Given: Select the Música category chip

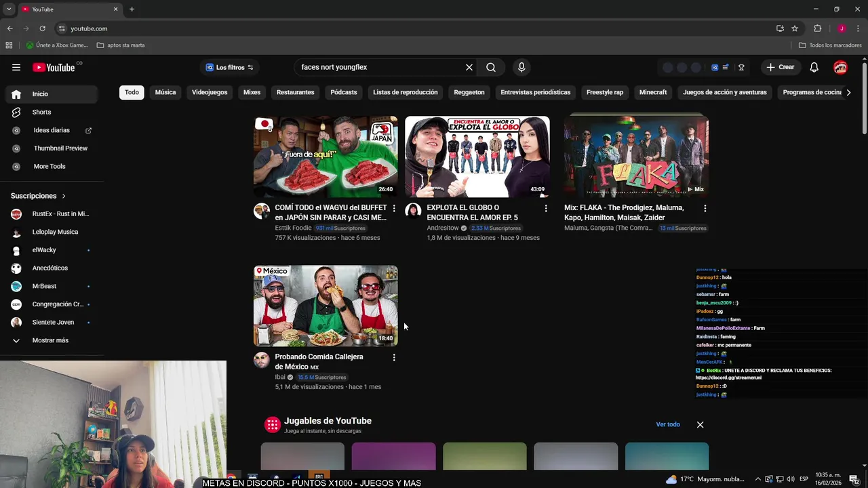Looking at the screenshot, I should 165,92.
